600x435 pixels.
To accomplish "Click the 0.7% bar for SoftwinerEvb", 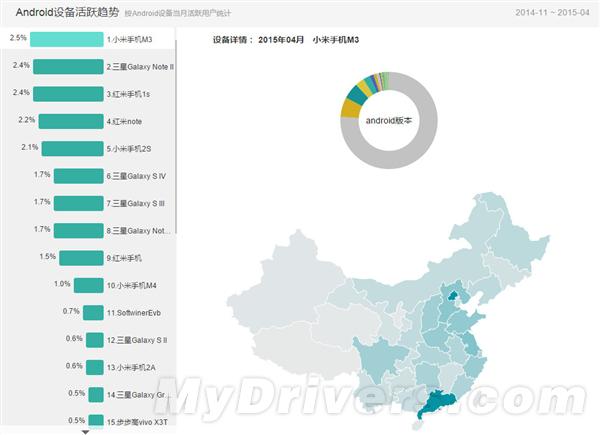I will (x=93, y=313).
